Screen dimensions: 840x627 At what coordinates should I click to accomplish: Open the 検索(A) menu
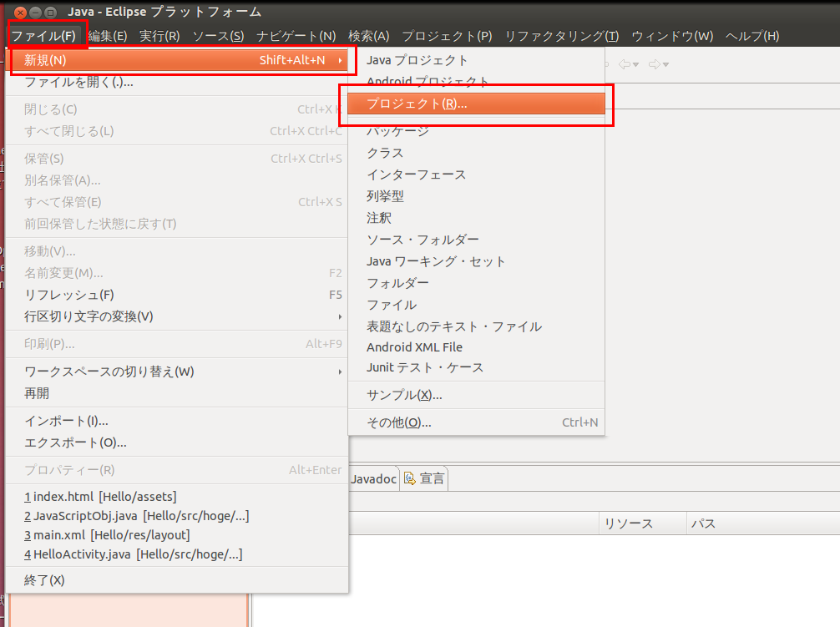point(368,36)
